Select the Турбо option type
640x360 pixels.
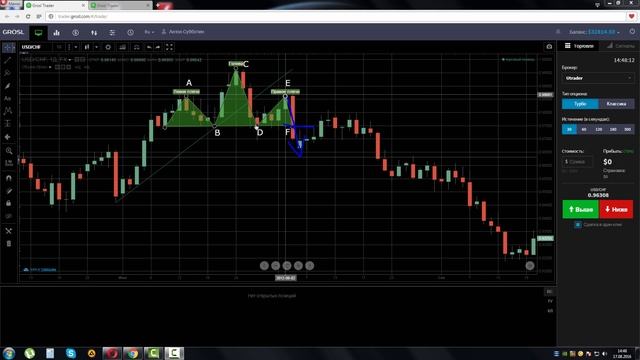pyautogui.click(x=580, y=104)
